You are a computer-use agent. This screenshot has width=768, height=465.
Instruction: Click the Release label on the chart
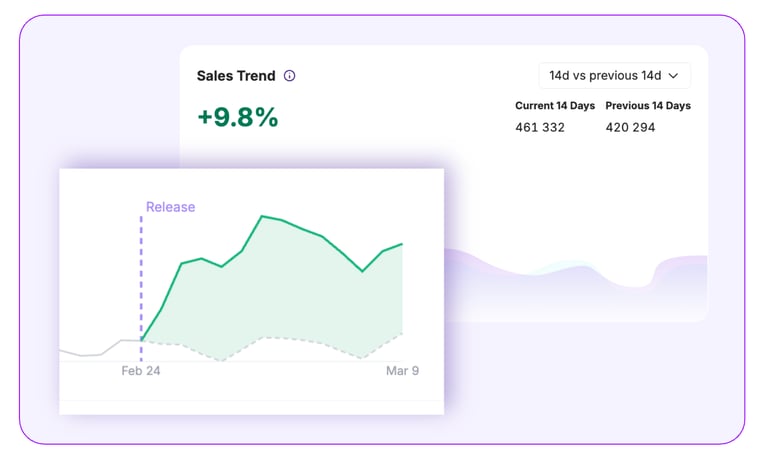pyautogui.click(x=170, y=207)
